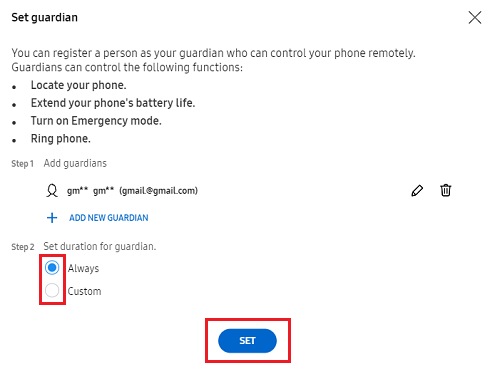Select the guardian email gmail.@gmail.com
This screenshot has height=369, width=500.
tap(159, 191)
